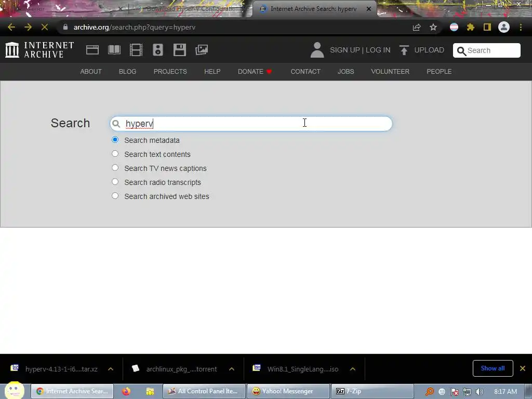532x399 pixels.
Task: Click the Internet Archive logo
Action: 39,50
